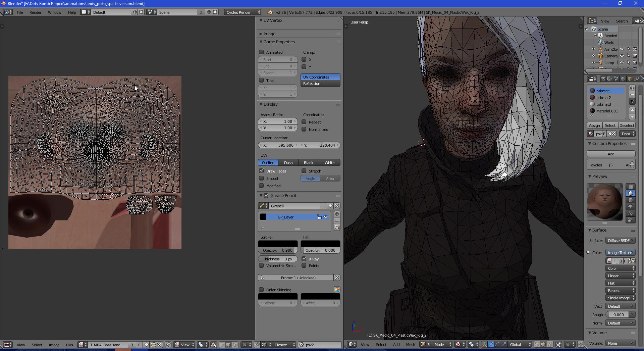Toggle limit selection to visible icon
Image resolution: width=644 pixels, height=351 pixels.
click(559, 344)
